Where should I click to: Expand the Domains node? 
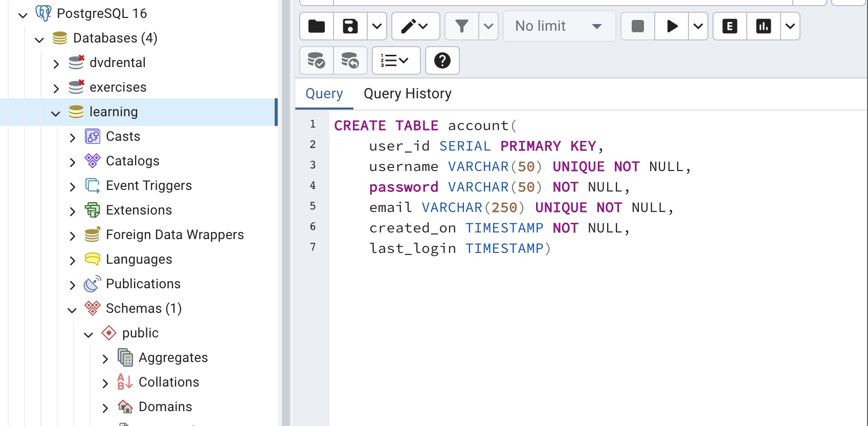105,408
